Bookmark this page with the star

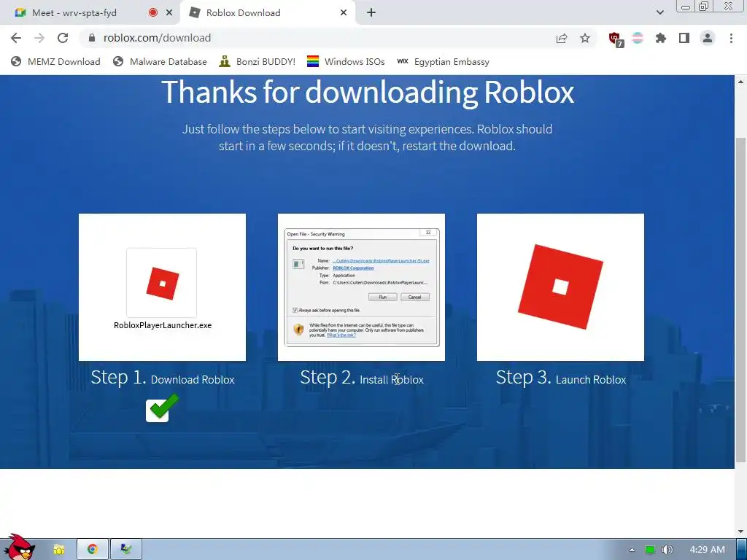(x=585, y=38)
